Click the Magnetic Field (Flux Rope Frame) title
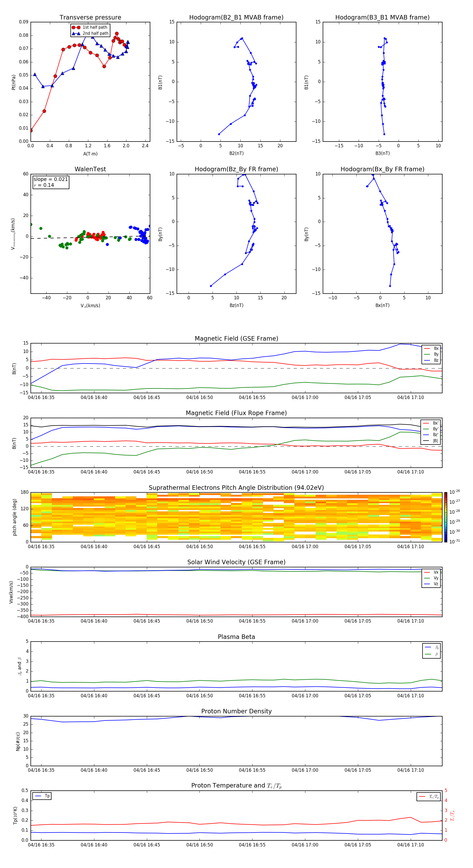Screen dimensions: 473x868 [x=236, y=413]
